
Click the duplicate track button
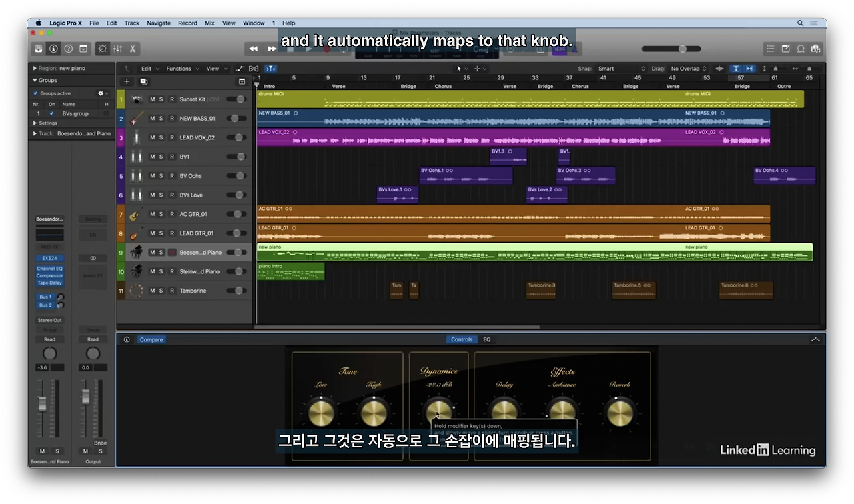pos(143,81)
